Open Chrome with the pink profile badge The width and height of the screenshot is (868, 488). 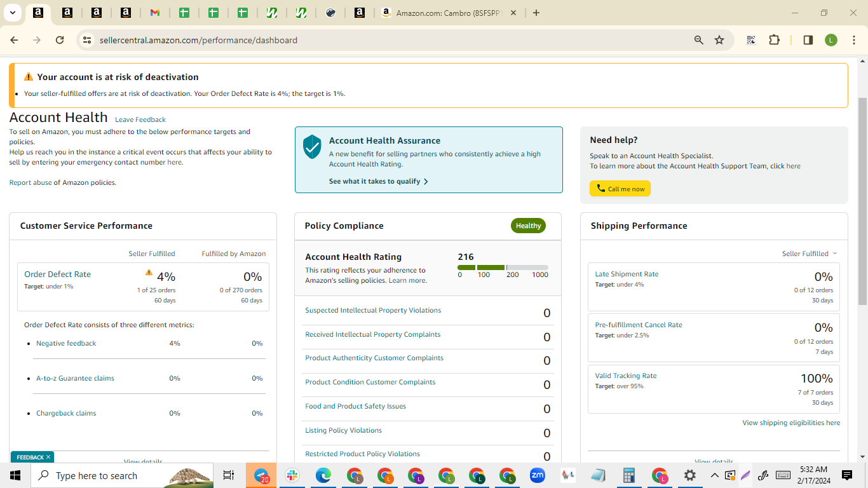tap(660, 475)
